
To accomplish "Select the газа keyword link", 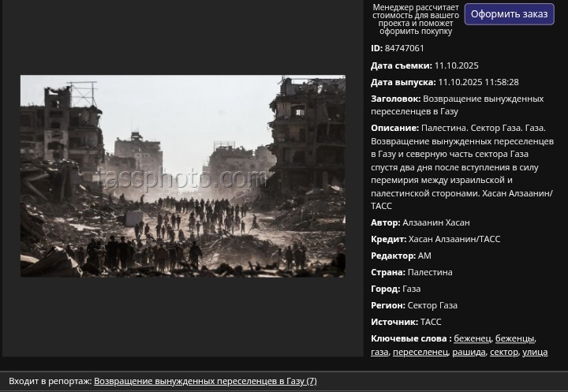I will pos(379,352).
